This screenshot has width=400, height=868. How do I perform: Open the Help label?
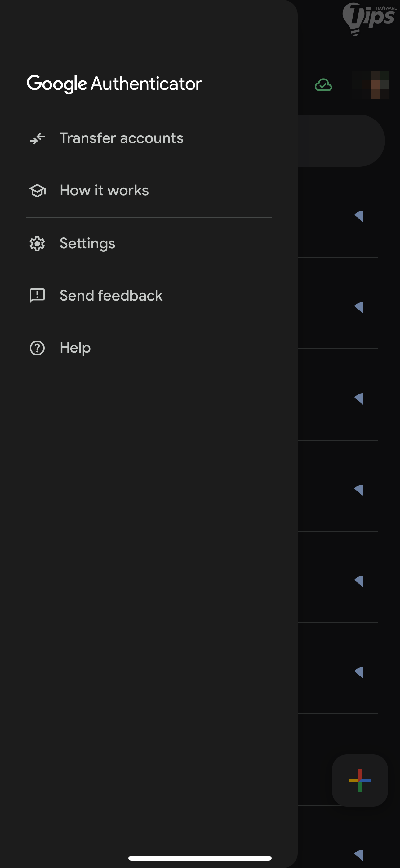coord(75,348)
